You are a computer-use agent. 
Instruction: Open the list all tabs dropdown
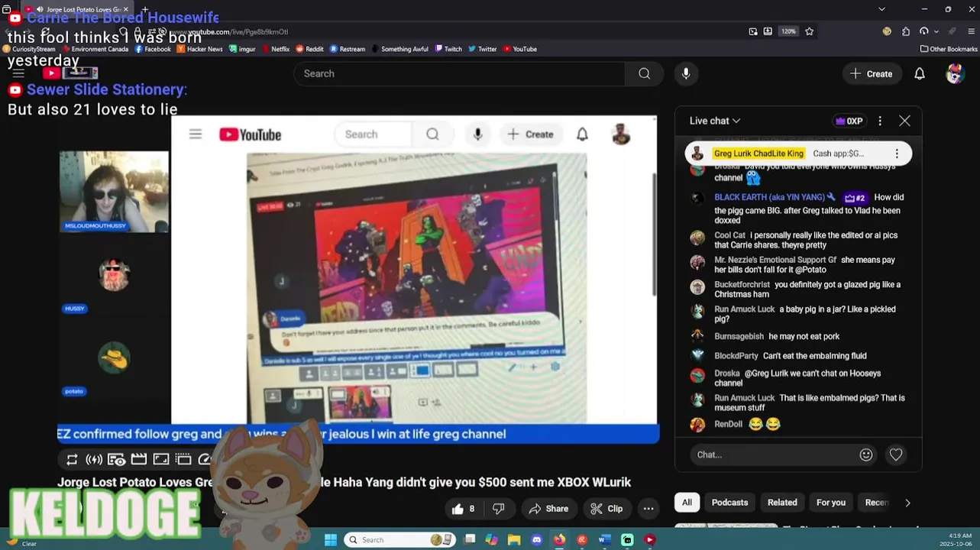coord(881,9)
